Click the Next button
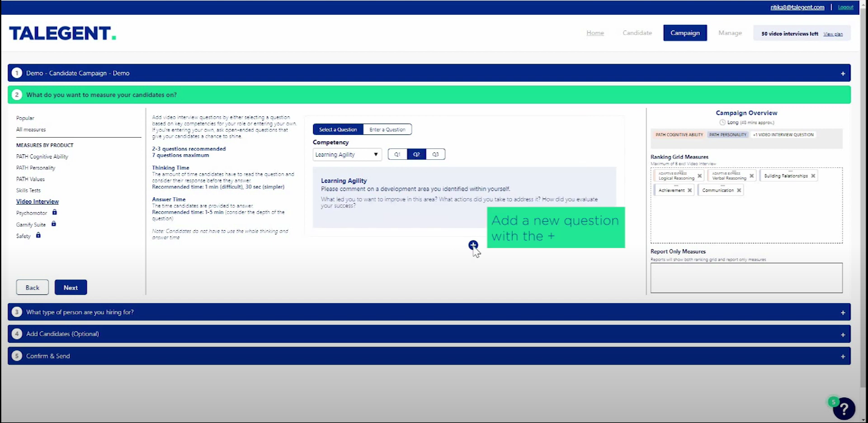This screenshot has width=868, height=423. (x=71, y=287)
